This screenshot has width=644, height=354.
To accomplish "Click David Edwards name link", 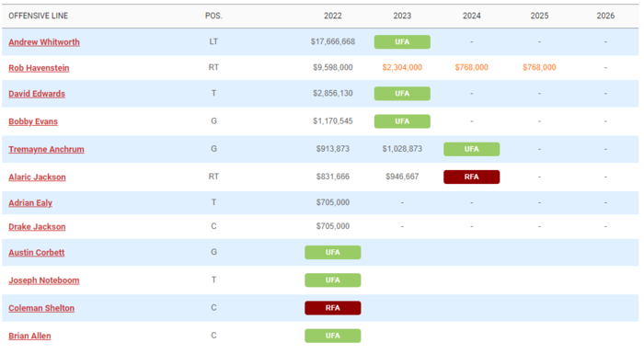I will (37, 94).
